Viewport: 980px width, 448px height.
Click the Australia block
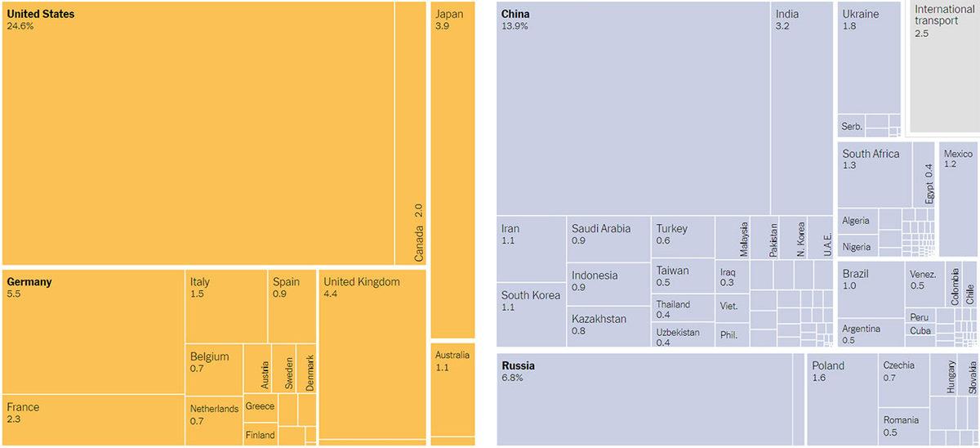[452, 389]
